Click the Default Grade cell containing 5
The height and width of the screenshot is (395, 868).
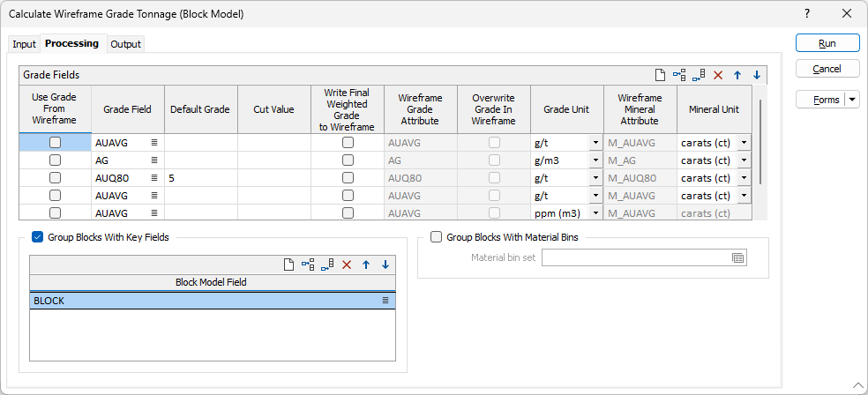[201, 177]
